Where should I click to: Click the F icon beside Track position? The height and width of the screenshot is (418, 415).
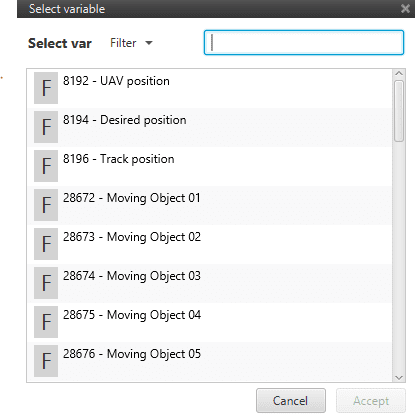tap(46, 166)
